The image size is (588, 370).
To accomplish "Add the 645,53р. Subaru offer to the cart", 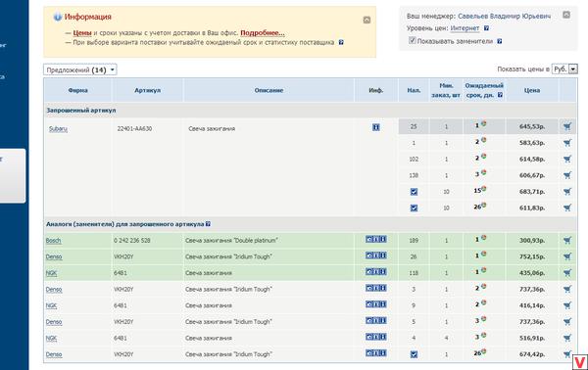I will pos(567,126).
